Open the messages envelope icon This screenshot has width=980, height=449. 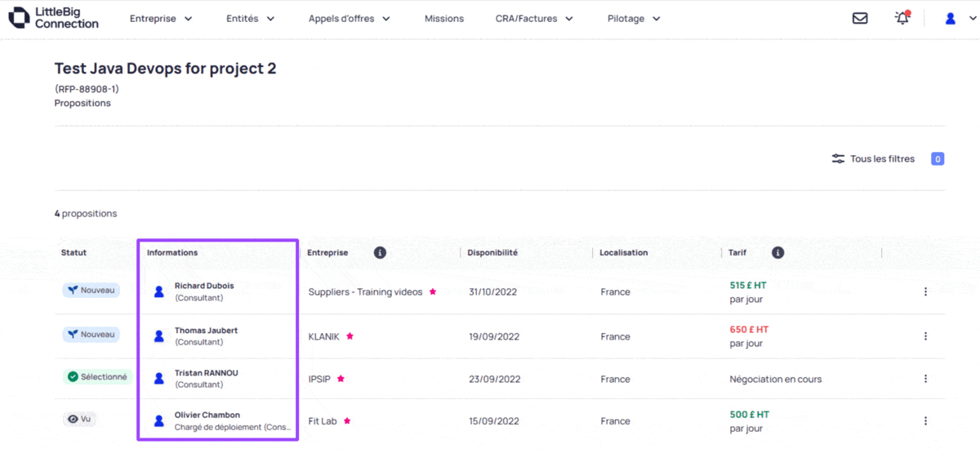tap(860, 18)
